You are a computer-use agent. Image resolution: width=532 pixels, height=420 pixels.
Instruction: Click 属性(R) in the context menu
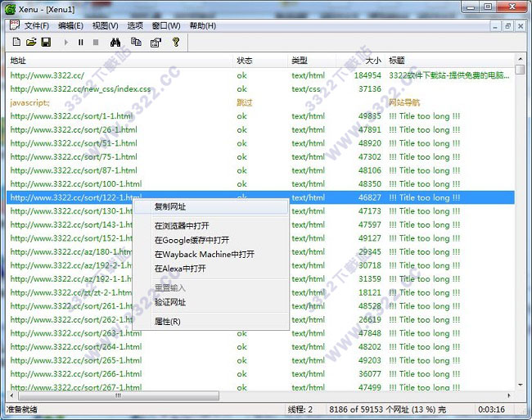pos(167,322)
